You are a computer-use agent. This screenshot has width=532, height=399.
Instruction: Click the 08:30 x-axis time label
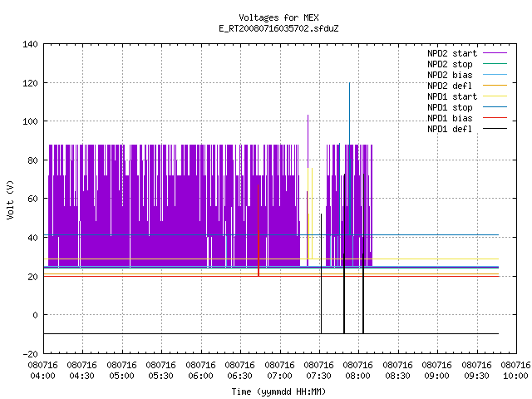tap(397, 376)
